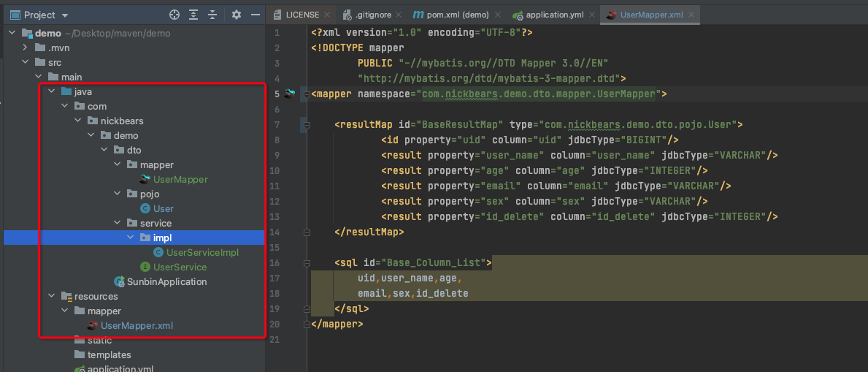This screenshot has width=868, height=372.
Task: Click the Maven icon on pom.xml tab
Action: tap(418, 15)
